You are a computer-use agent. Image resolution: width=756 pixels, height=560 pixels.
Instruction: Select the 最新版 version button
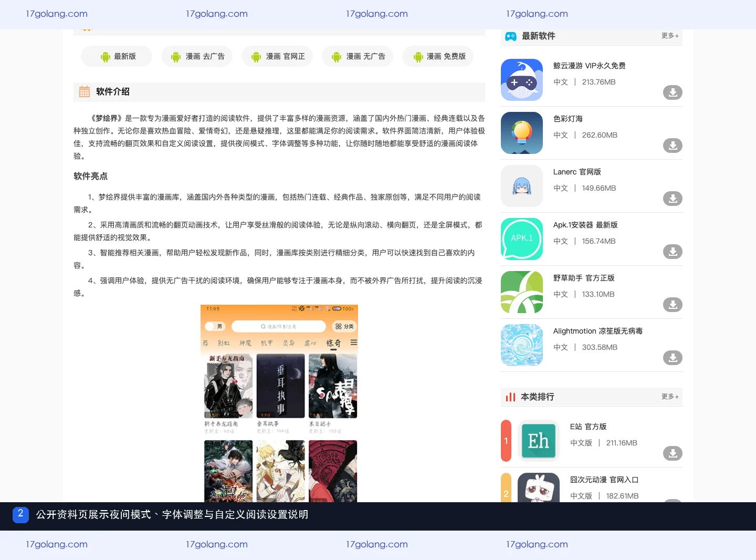(117, 56)
